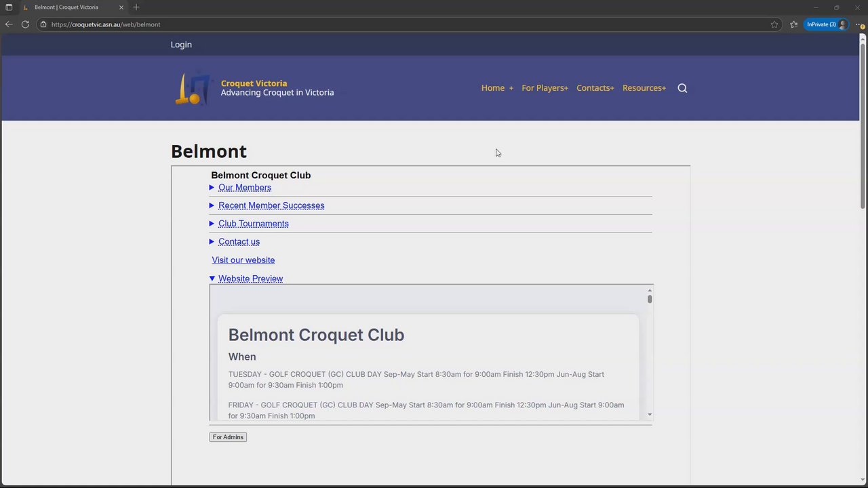
Task: Click the Belmont page heading
Action: click(x=209, y=151)
